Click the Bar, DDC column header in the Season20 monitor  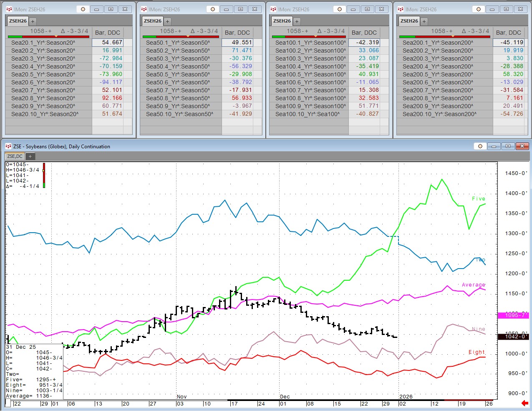pyautogui.click(x=107, y=32)
